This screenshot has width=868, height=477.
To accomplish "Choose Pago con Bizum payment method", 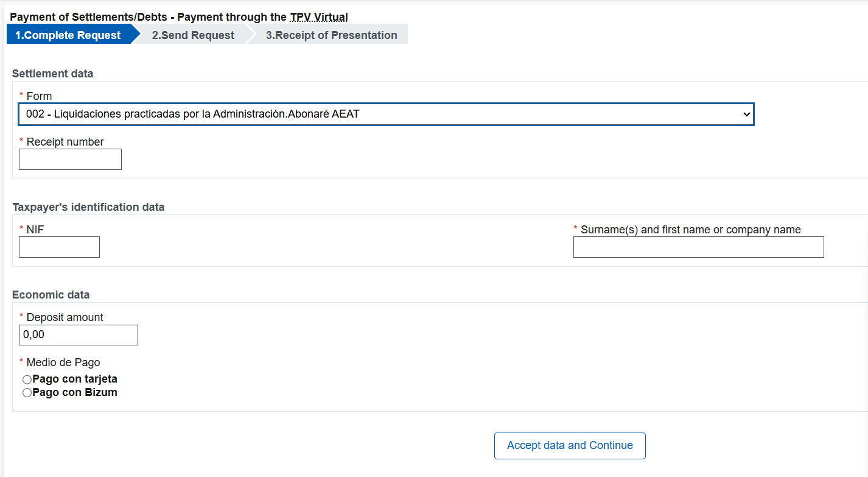I will pyautogui.click(x=27, y=393).
